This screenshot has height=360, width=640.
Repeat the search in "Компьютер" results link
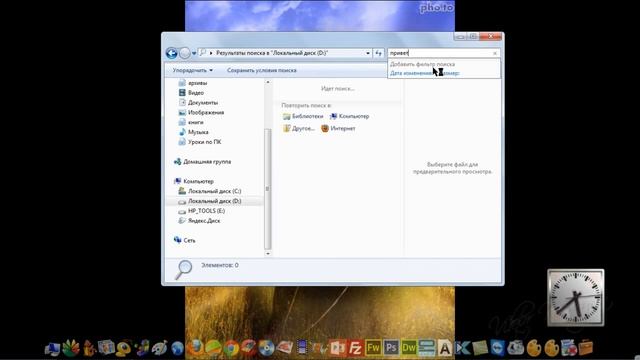tap(349, 116)
